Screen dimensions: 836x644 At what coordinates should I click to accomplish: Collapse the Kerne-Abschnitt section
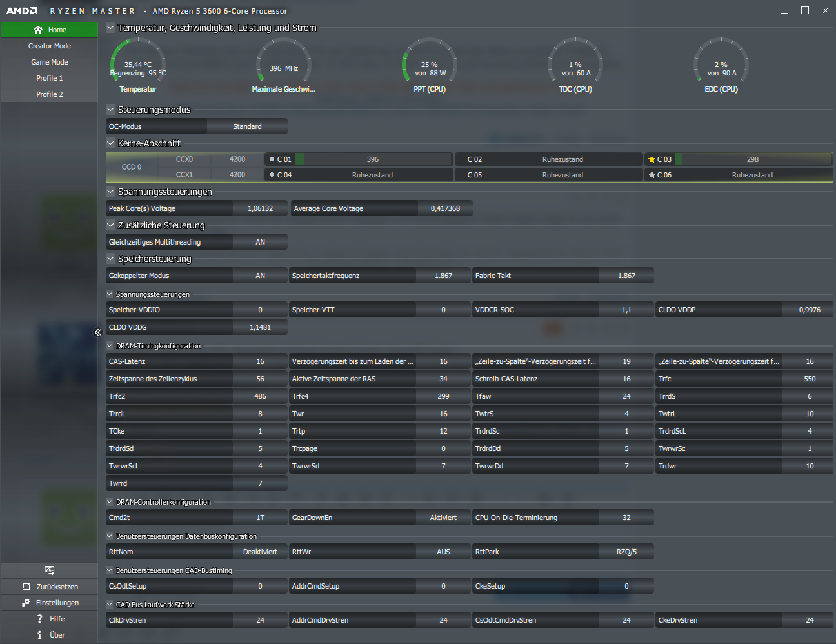pos(110,143)
